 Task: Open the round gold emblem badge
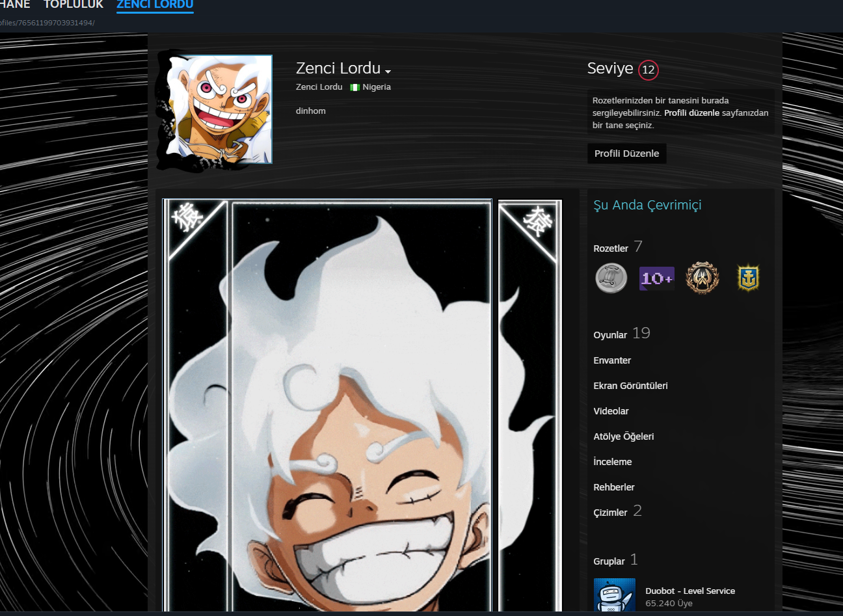point(702,278)
